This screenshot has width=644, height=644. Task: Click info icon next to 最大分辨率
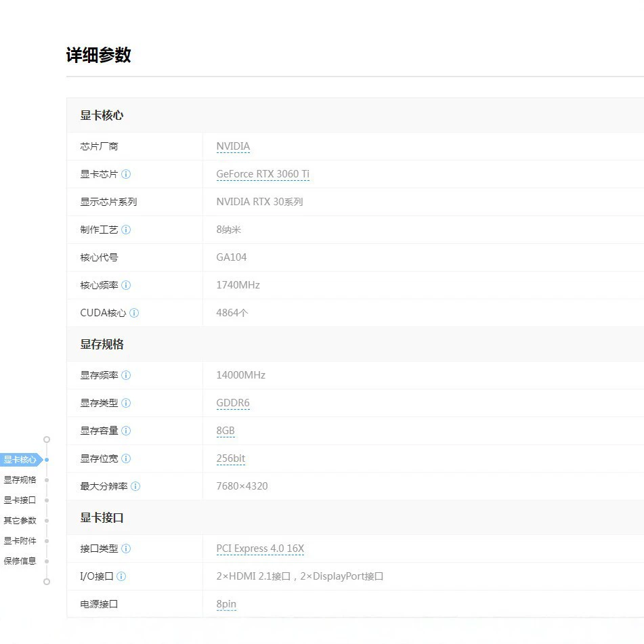135,486
